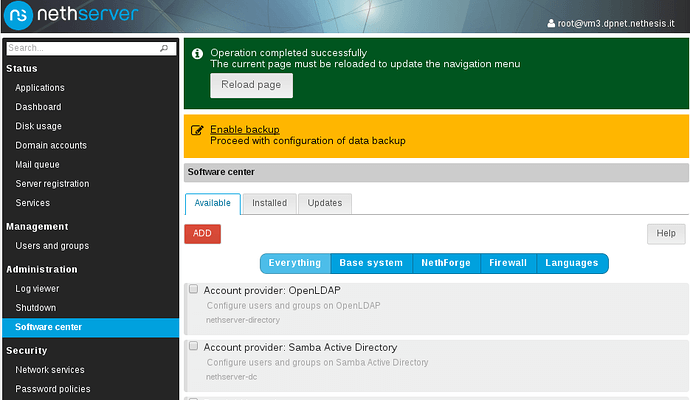Open Network services page
Screen dimensions: 690x400
[x=50, y=370]
